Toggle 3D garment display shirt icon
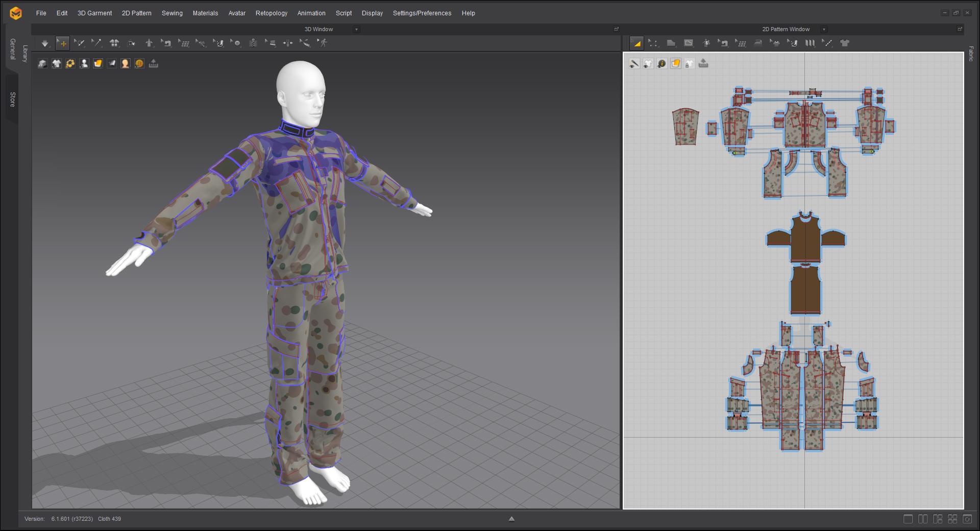 pos(57,64)
